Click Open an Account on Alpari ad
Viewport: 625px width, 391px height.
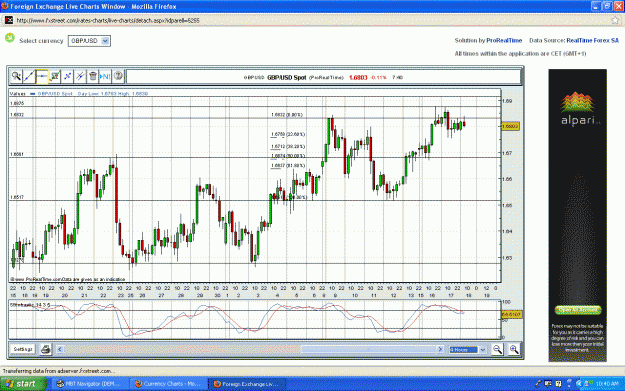(x=578, y=310)
